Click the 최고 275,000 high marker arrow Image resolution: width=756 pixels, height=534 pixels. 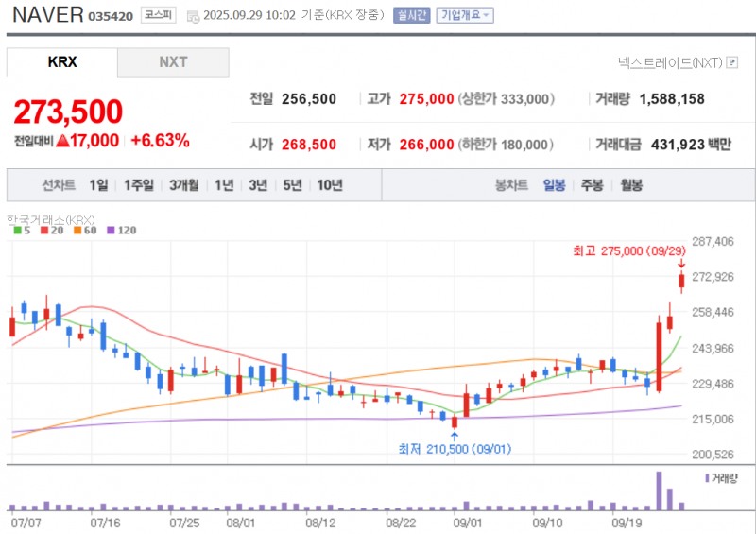pos(681,264)
